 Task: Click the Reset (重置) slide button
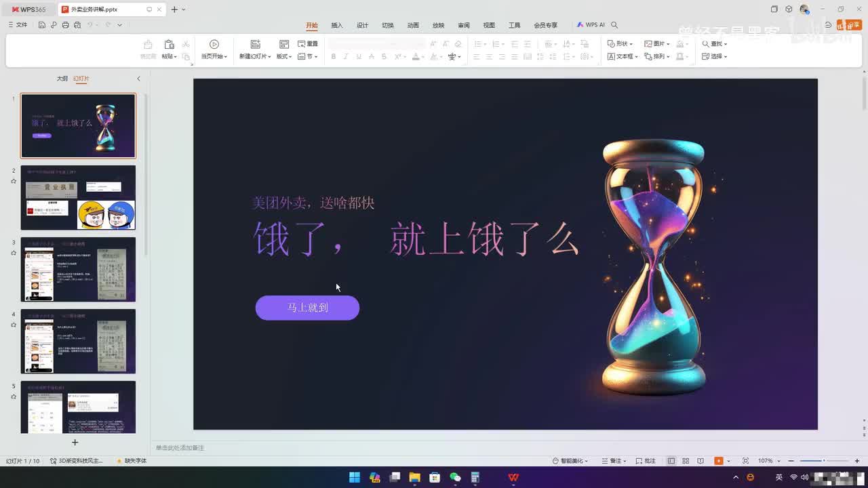(308, 43)
